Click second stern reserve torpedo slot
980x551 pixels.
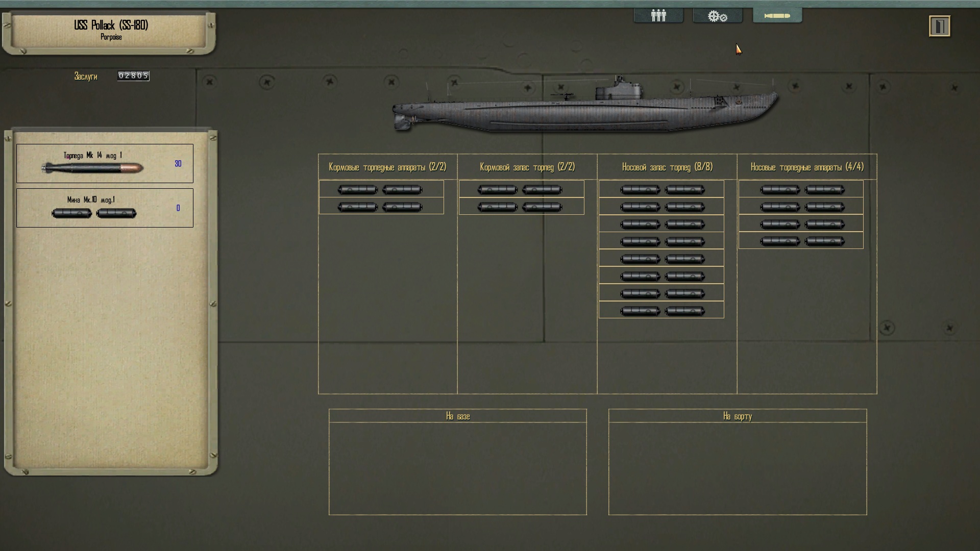(521, 207)
